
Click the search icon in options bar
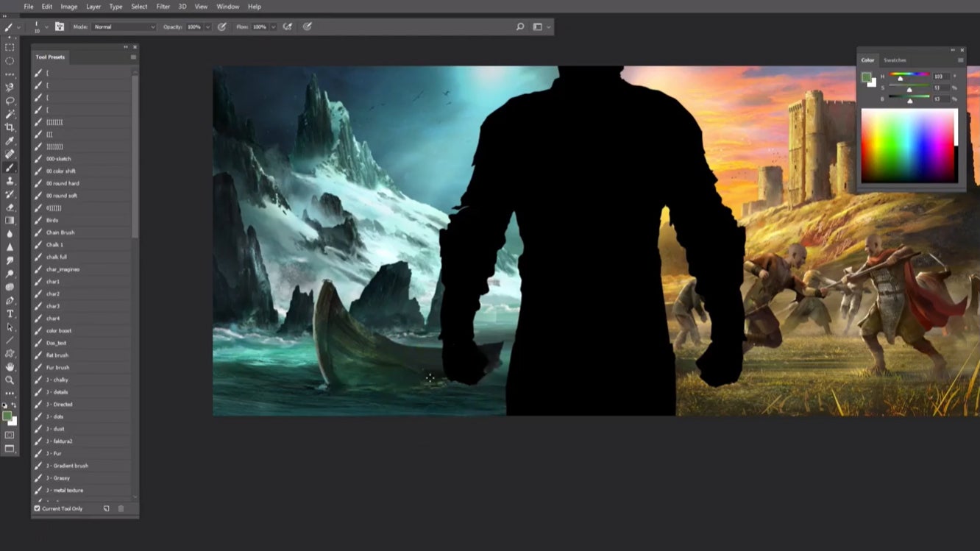click(x=520, y=26)
